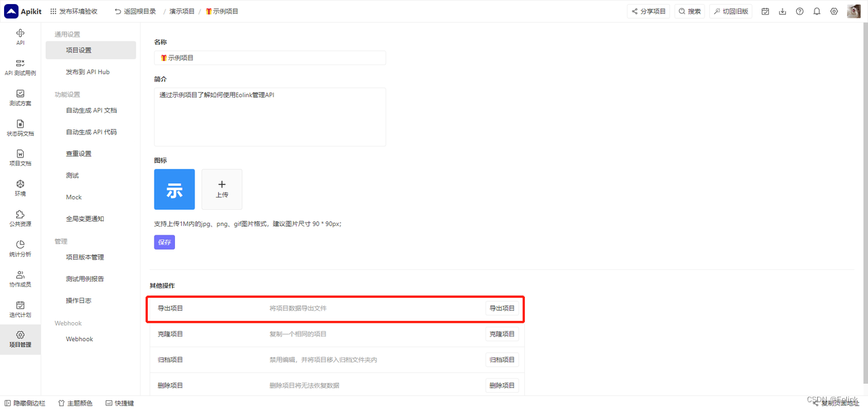Open the help question-mark icon
This screenshot has height=409, width=868.
point(799,11)
